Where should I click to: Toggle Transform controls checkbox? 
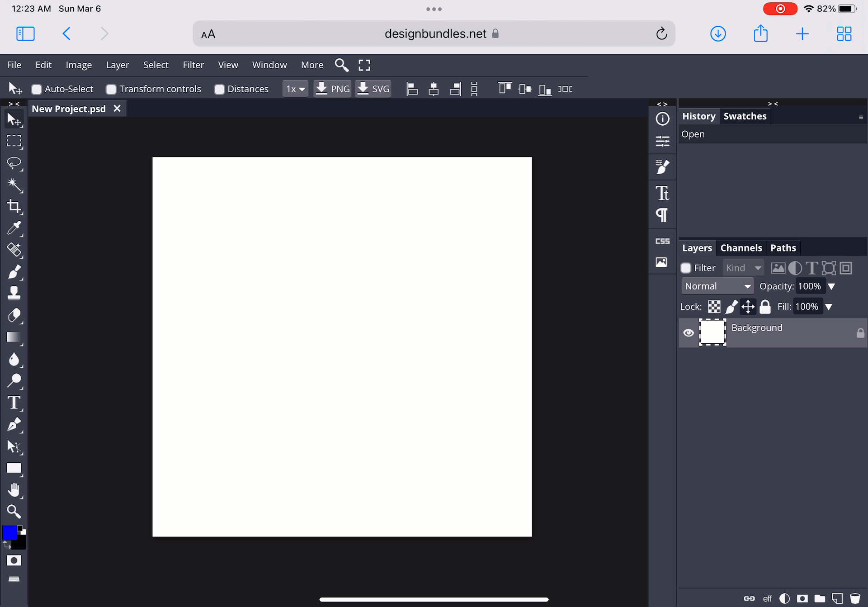pos(111,89)
